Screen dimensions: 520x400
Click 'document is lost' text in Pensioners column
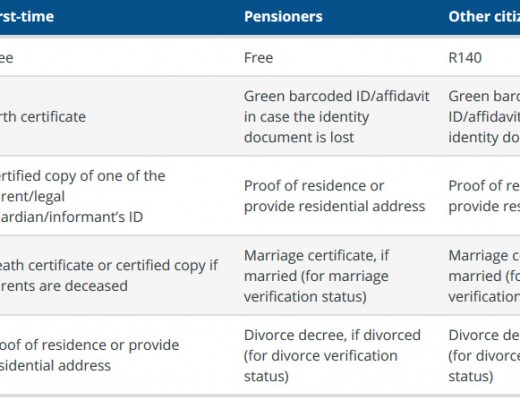(299, 137)
